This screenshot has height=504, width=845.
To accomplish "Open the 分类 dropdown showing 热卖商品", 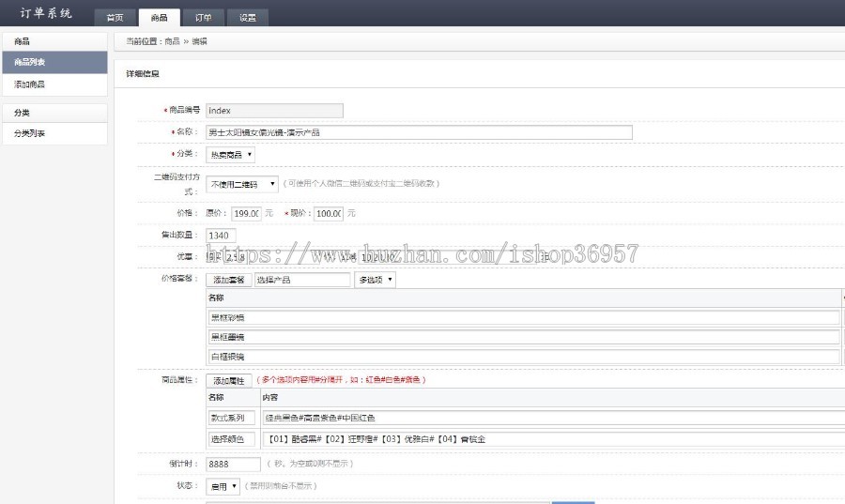I will [x=230, y=155].
